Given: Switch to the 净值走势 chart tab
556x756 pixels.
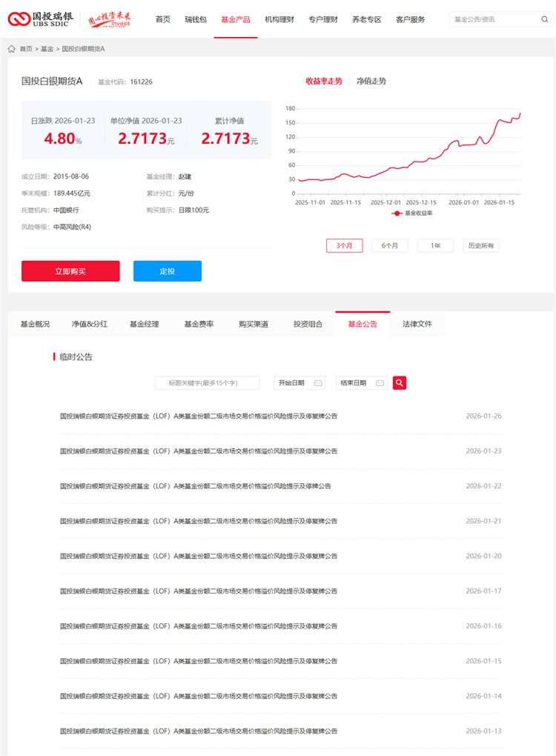Looking at the screenshot, I should coord(371,82).
